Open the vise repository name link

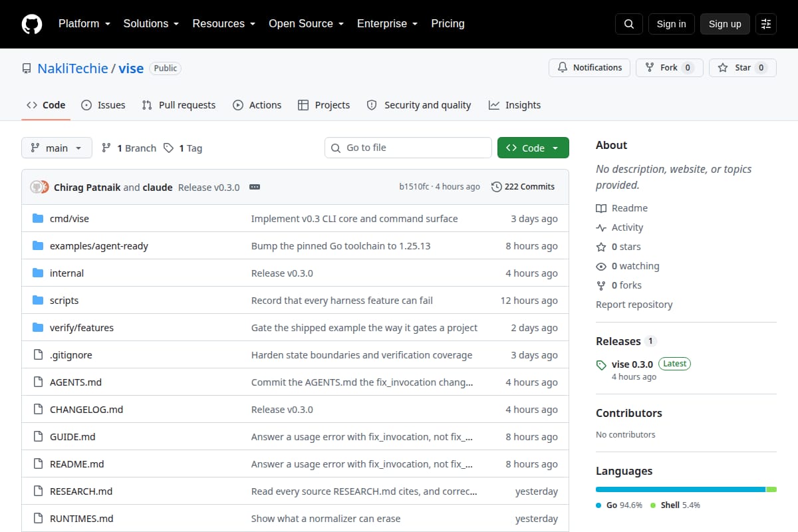(x=131, y=68)
